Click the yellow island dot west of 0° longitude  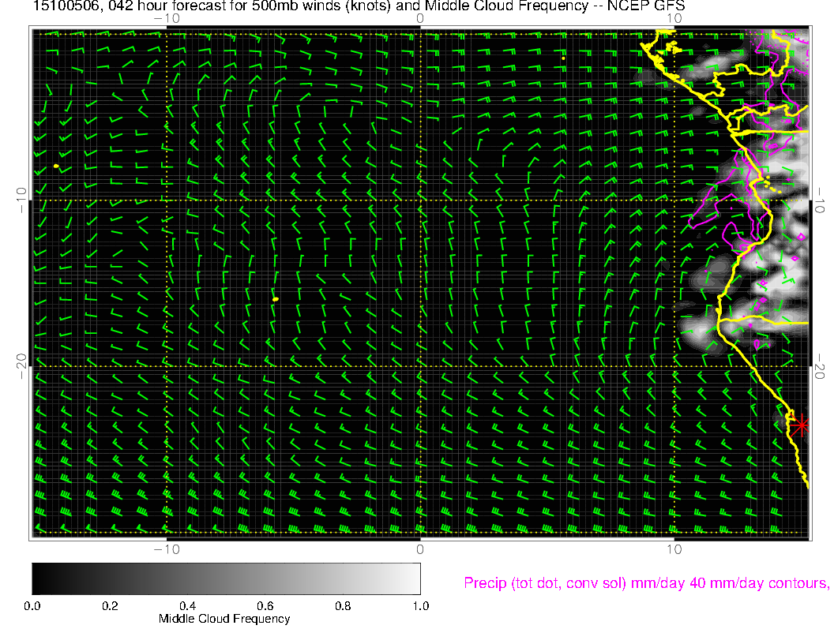276,299
